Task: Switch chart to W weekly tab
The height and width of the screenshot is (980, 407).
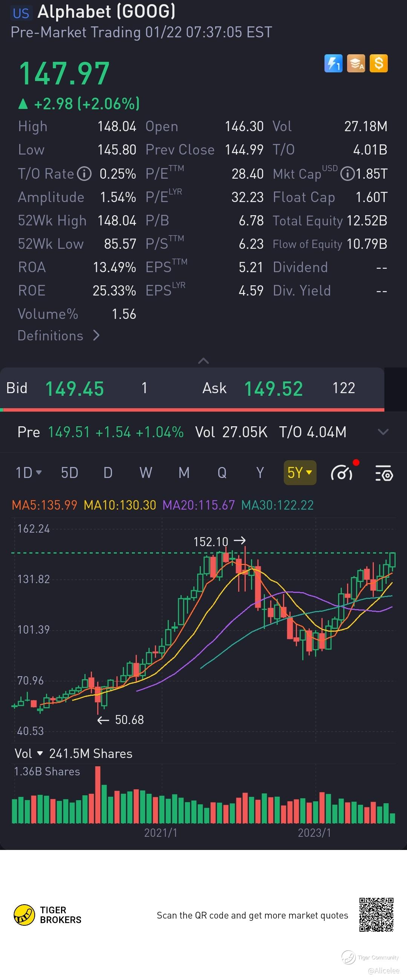Action: click(146, 473)
